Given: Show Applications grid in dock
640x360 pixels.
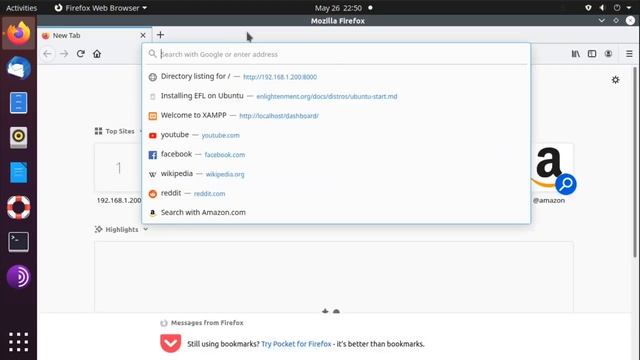Looking at the screenshot, I should point(18,342).
